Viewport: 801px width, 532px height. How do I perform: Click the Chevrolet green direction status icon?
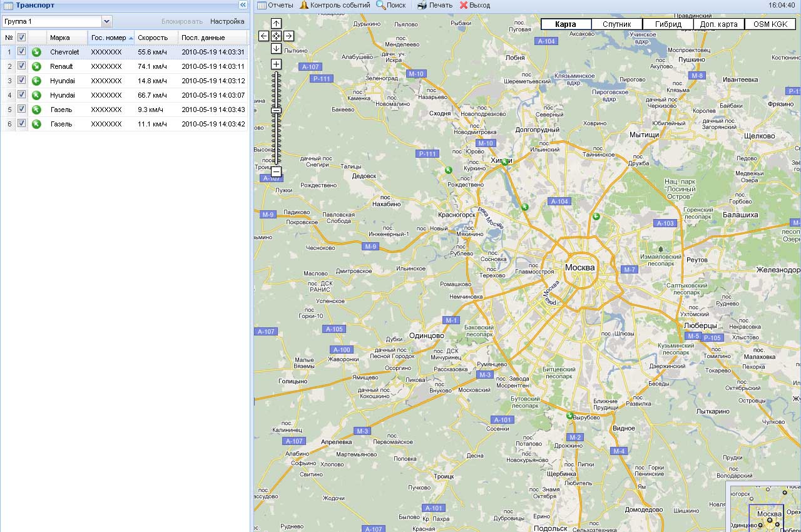coord(36,52)
